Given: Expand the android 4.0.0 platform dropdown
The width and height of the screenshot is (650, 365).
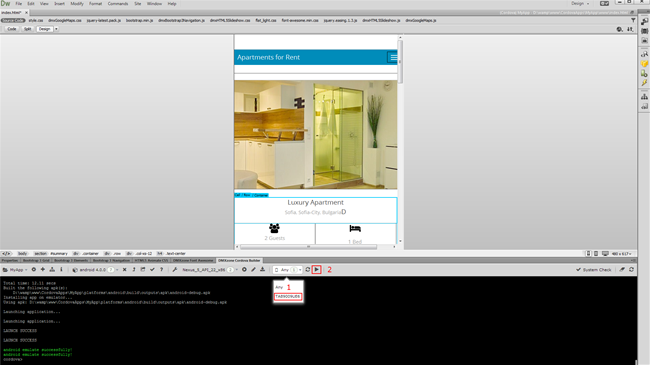Looking at the screenshot, I should (x=96, y=270).
